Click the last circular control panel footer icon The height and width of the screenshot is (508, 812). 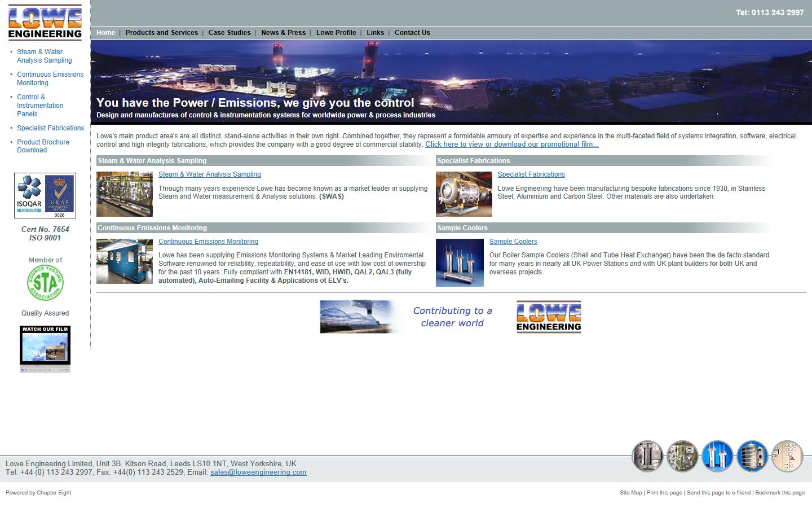click(787, 456)
